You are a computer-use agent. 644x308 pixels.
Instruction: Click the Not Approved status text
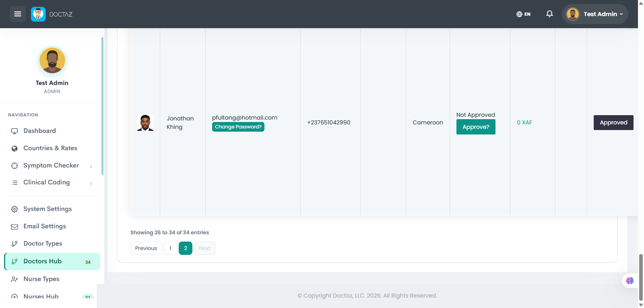click(476, 115)
